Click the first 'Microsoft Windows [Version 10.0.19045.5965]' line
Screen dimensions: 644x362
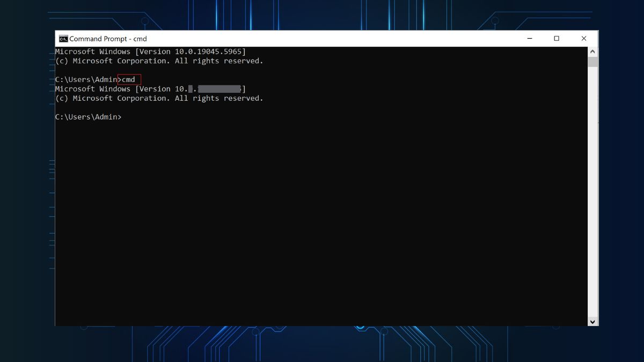(150, 51)
